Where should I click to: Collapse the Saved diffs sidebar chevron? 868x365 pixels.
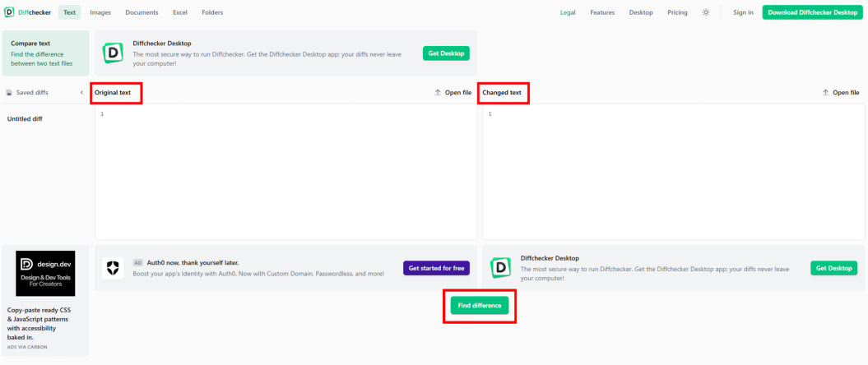point(81,93)
